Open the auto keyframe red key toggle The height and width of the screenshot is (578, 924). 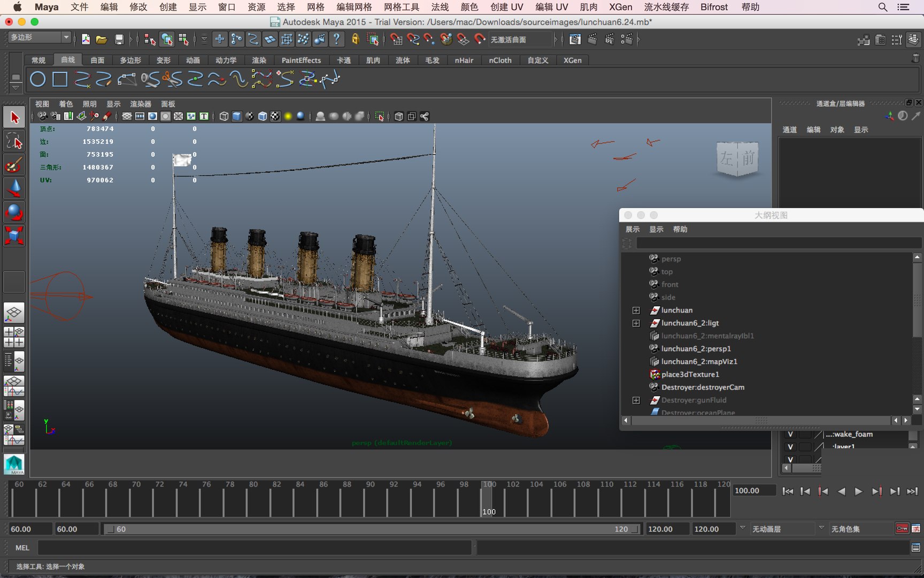pos(902,529)
